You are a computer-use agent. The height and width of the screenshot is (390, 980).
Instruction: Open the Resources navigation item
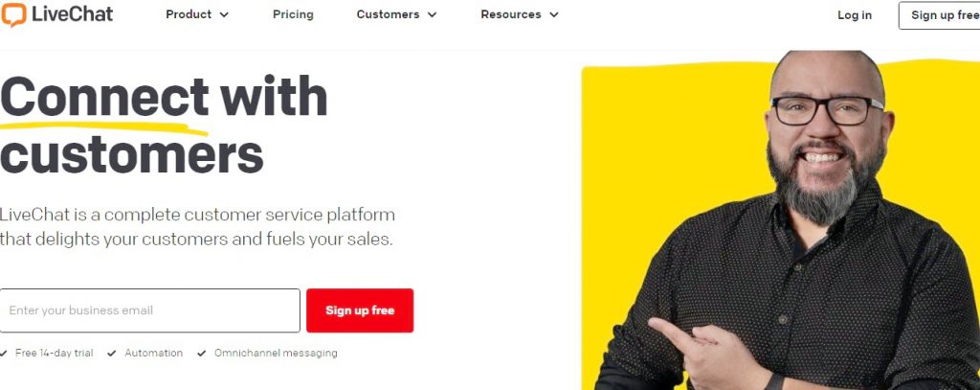(x=511, y=14)
